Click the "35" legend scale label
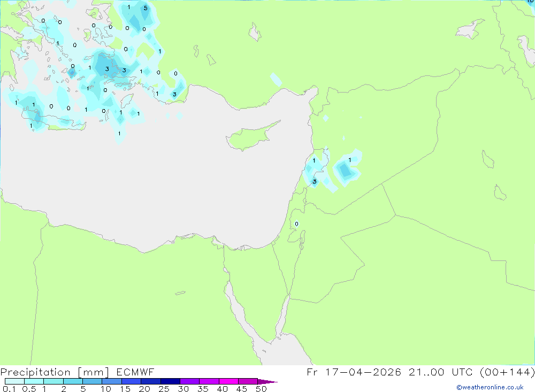This screenshot has height=392, width=535. [x=203, y=389]
